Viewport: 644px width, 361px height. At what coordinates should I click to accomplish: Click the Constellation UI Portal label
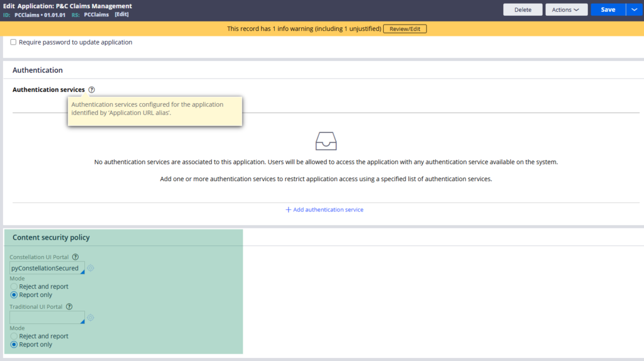[x=39, y=257]
